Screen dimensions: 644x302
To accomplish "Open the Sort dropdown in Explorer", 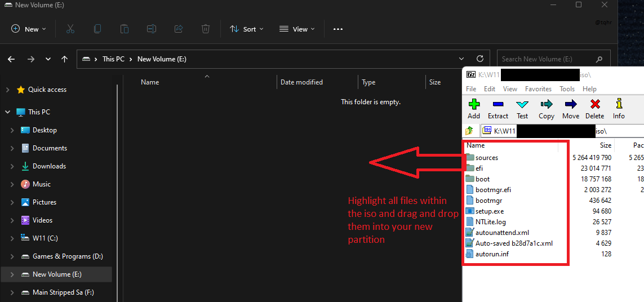I will (246, 29).
